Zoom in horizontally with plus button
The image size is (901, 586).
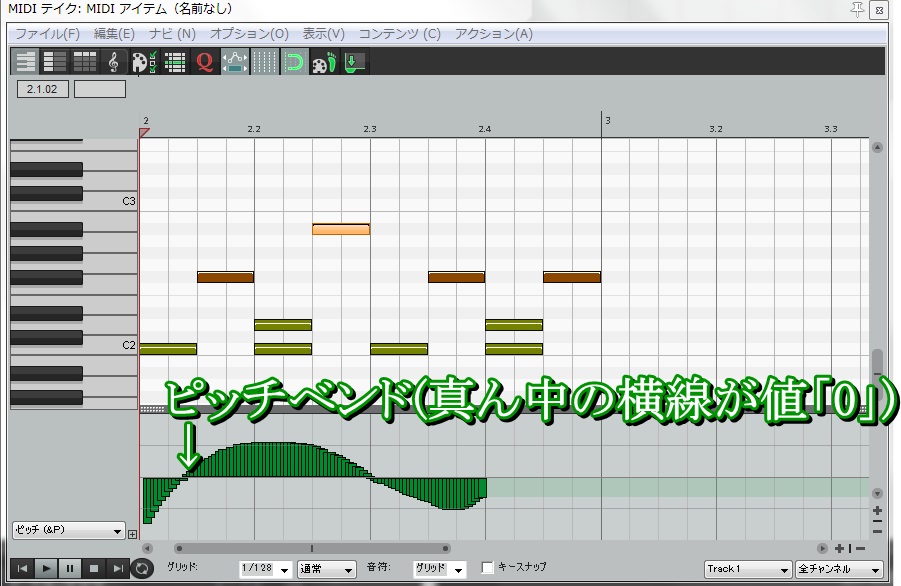tap(840, 549)
